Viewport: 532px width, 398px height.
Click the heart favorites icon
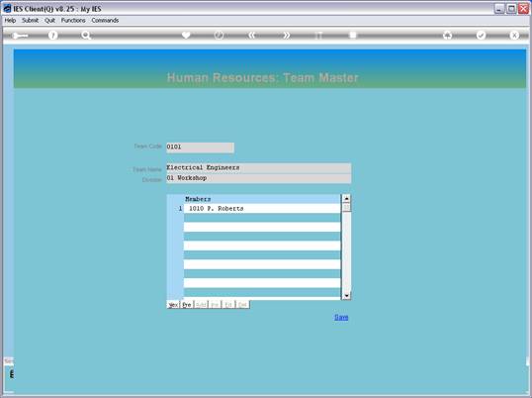(186, 35)
